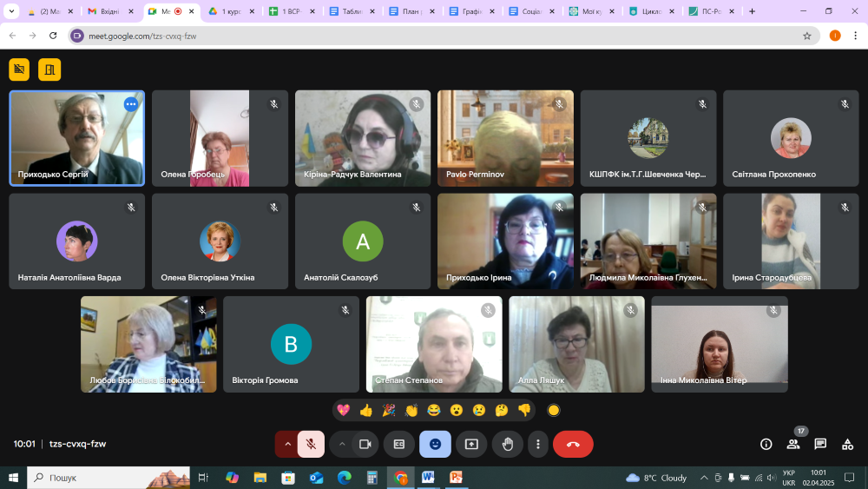Open Chrome profile avatar
Screen dimensions: 868x489
[x=835, y=36]
